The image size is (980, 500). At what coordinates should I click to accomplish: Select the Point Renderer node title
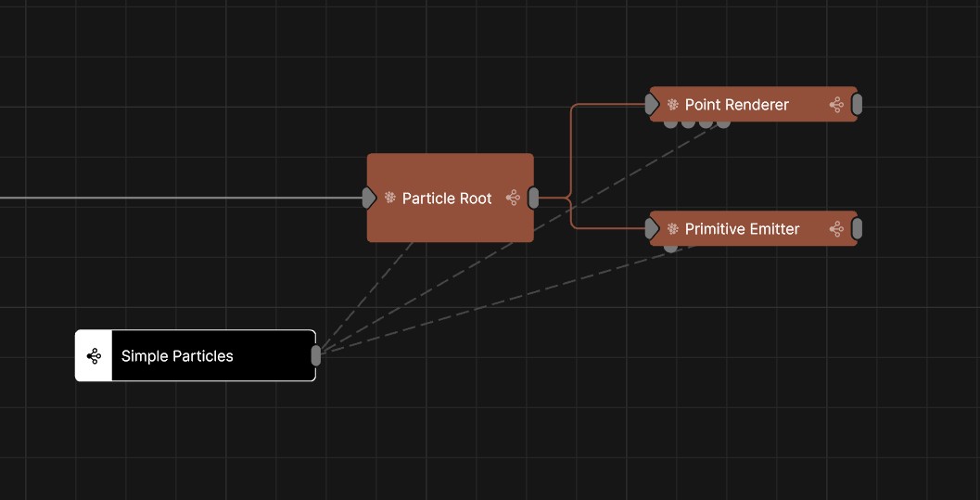[736, 105]
